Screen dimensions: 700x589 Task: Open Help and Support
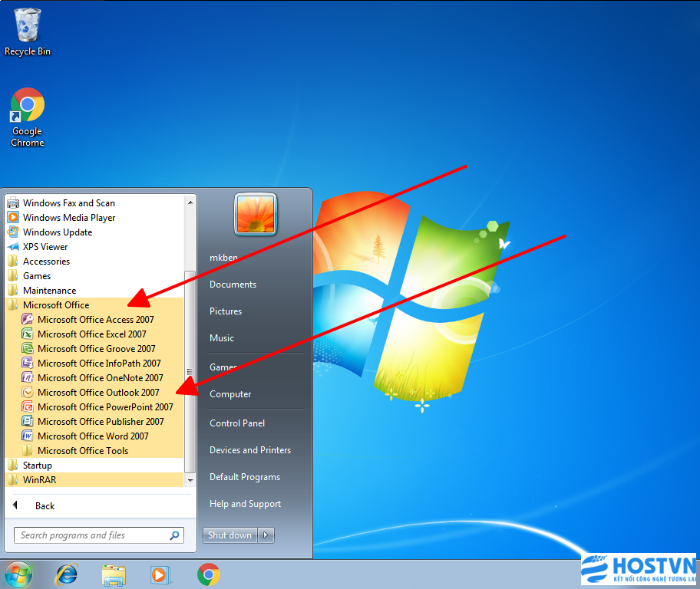(246, 504)
